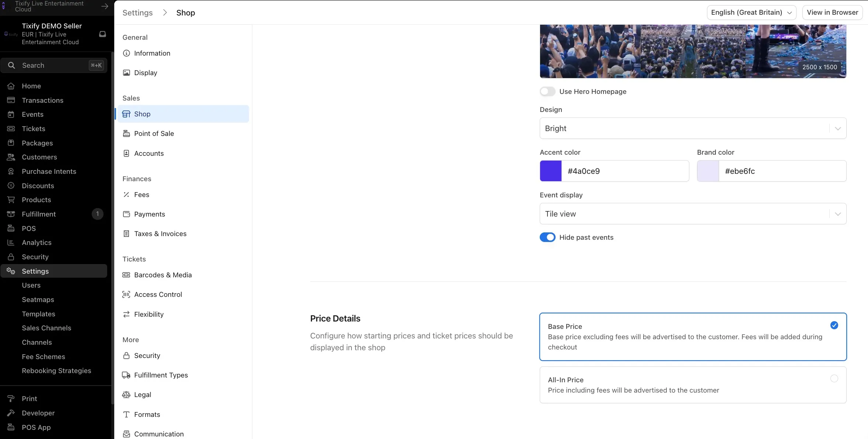Click the Analytics chart icon

tap(11, 242)
